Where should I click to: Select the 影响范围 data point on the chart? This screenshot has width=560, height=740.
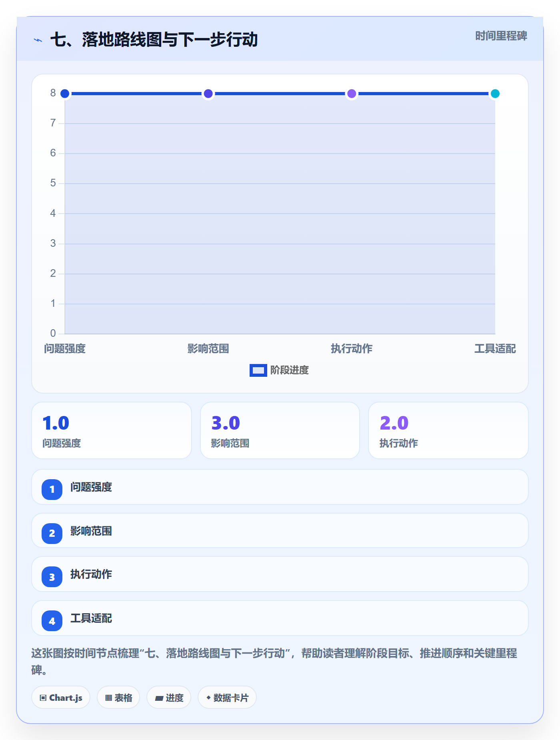click(208, 94)
